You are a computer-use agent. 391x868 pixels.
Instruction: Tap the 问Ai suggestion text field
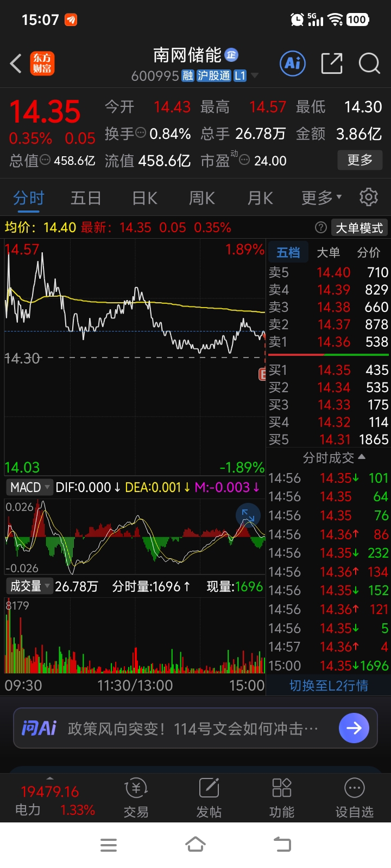tap(195, 728)
